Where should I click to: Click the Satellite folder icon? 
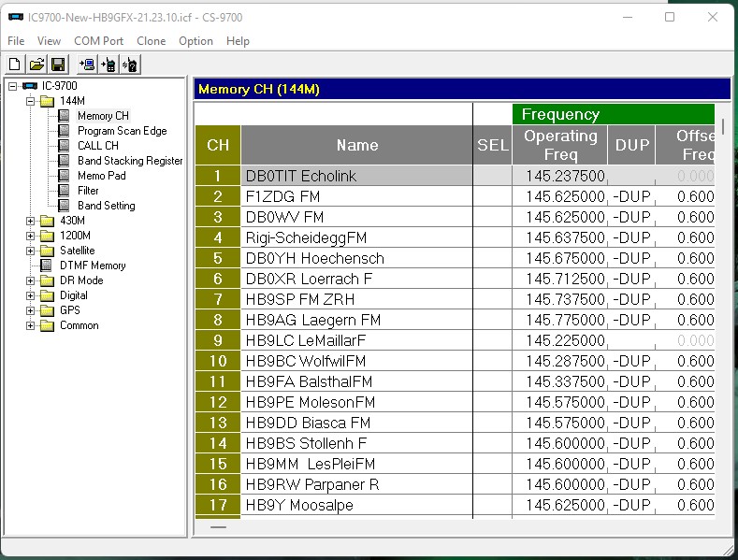47,251
